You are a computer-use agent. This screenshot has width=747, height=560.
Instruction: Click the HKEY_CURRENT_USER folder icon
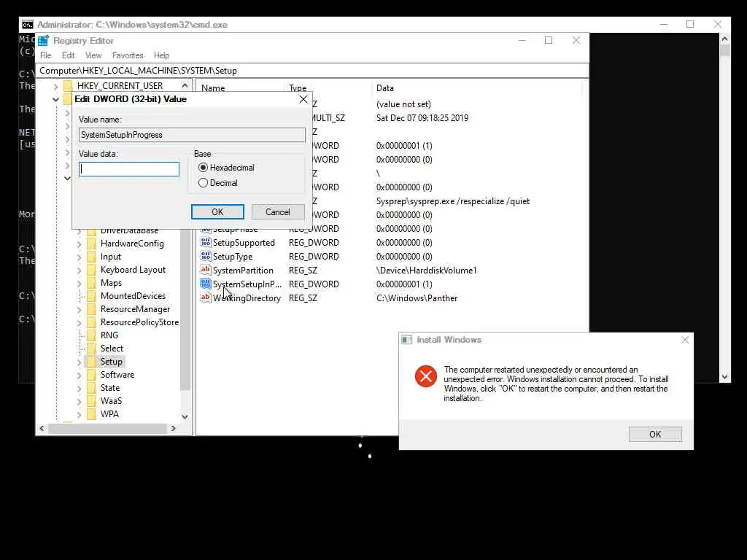tap(68, 86)
